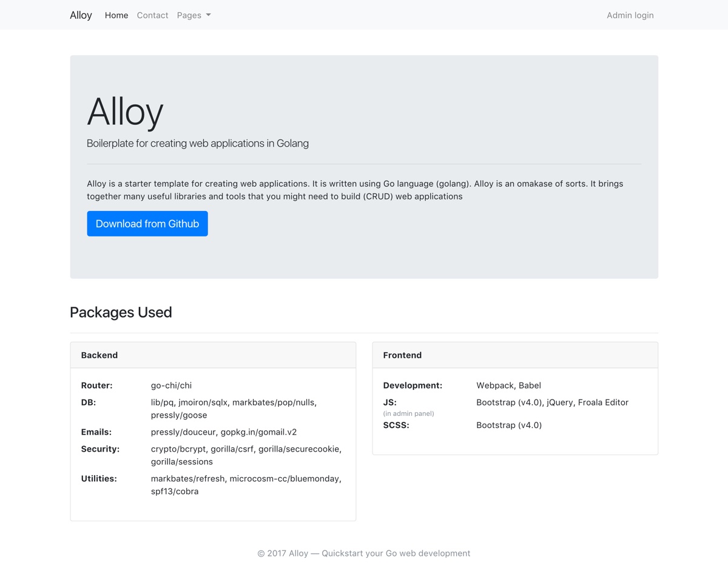Click the Development: label
The height and width of the screenshot is (568, 728).
click(x=413, y=386)
